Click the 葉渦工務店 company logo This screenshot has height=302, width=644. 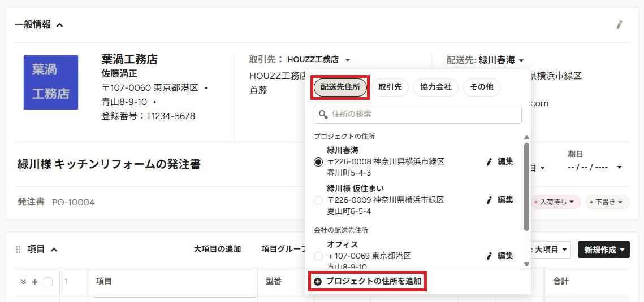pyautogui.click(x=51, y=82)
